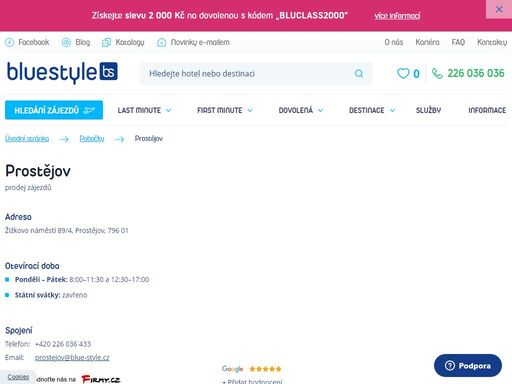Open the Služby menu item
512x384 pixels.
click(x=428, y=110)
